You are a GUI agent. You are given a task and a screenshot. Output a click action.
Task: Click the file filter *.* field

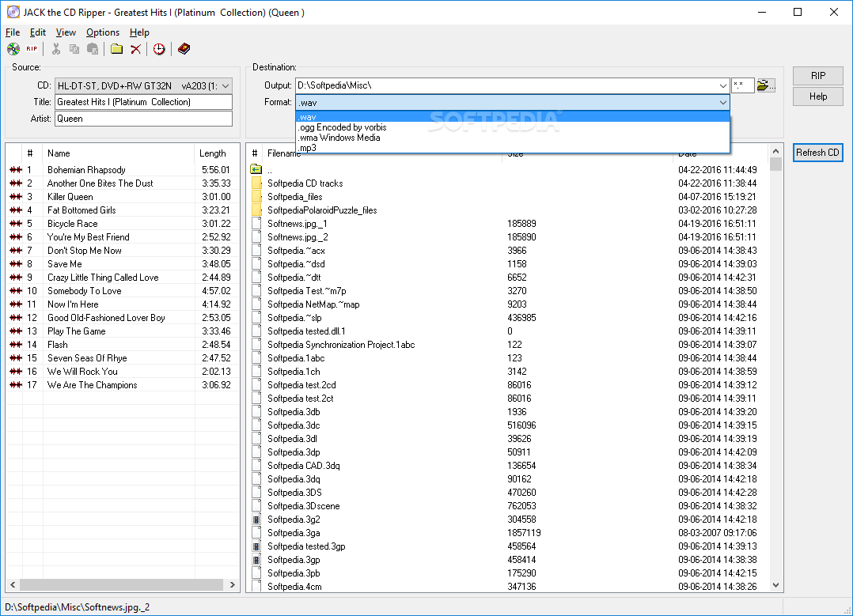tap(742, 85)
